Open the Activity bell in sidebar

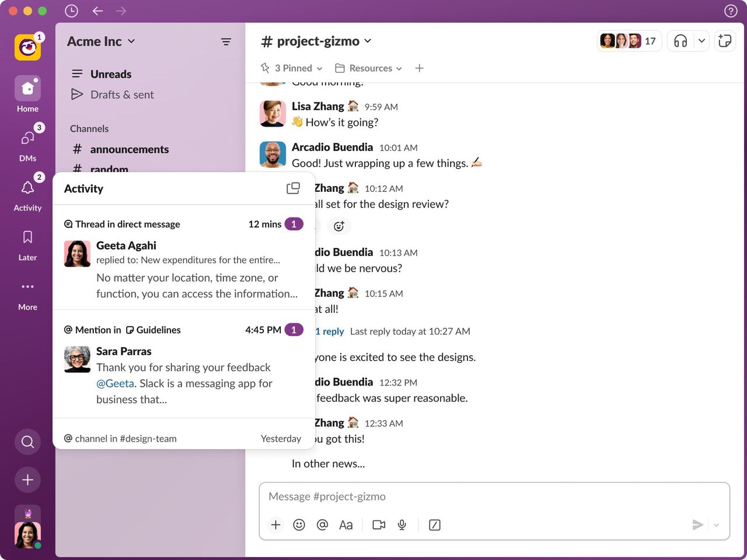tap(27, 188)
